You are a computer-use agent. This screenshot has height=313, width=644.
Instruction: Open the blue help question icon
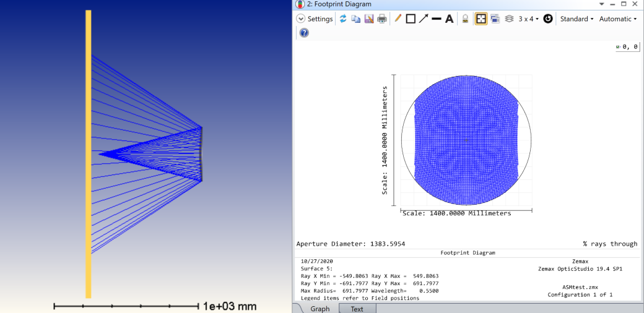click(x=304, y=33)
